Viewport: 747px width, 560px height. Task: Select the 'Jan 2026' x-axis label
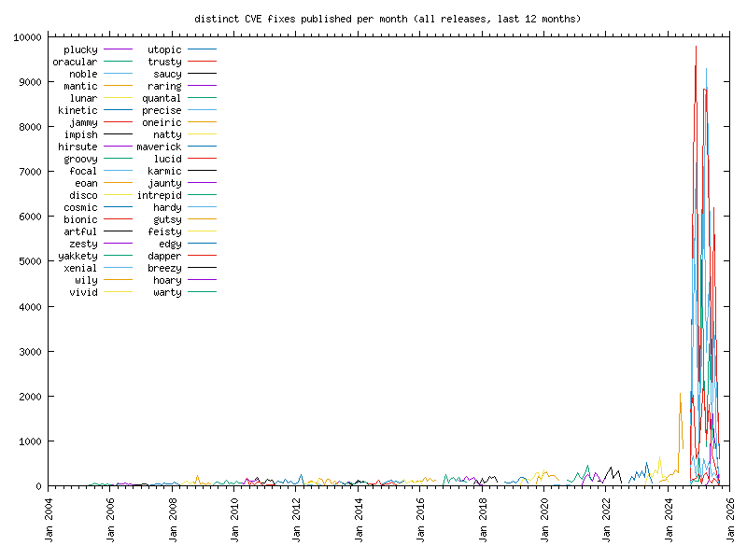pyautogui.click(x=730, y=520)
